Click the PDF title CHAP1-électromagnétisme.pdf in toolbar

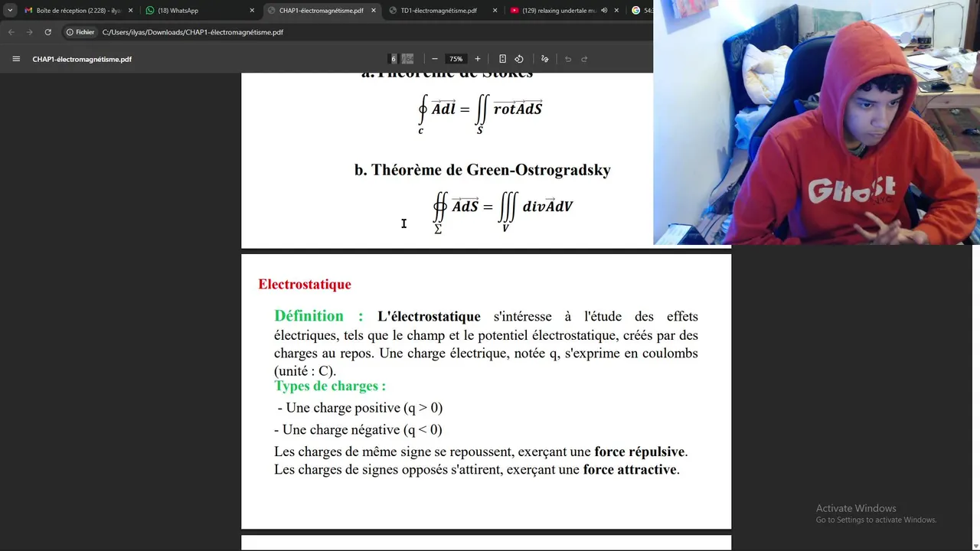(x=82, y=59)
